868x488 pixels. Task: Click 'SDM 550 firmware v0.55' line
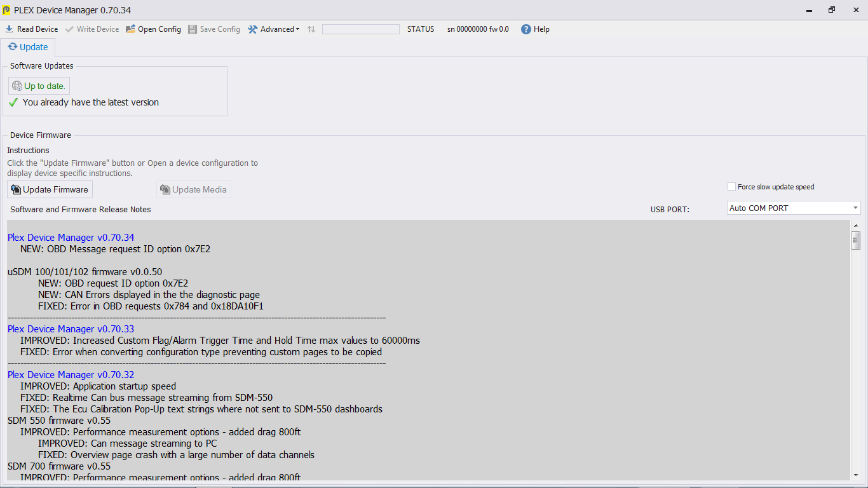pyautogui.click(x=59, y=421)
